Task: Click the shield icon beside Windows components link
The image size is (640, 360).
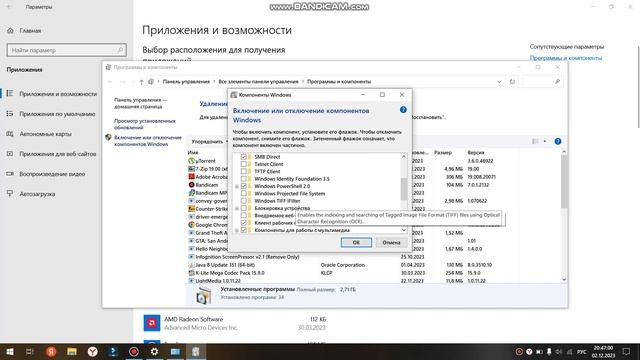Action: [x=108, y=138]
